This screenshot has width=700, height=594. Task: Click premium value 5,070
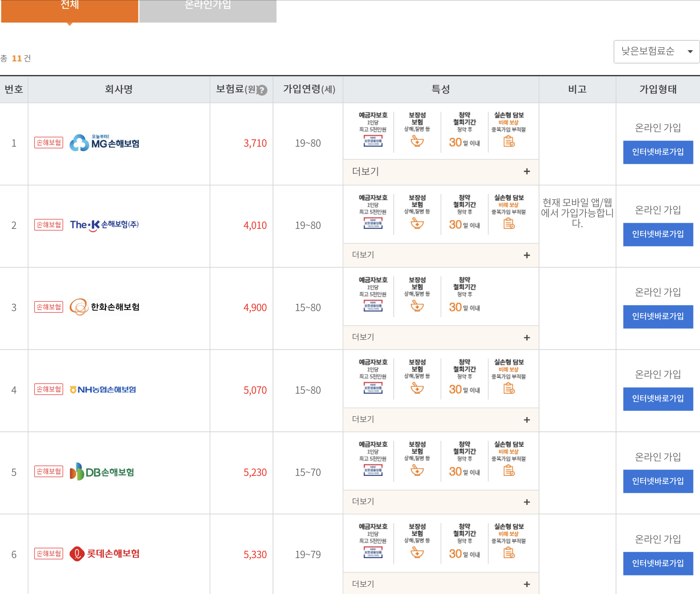(x=255, y=390)
